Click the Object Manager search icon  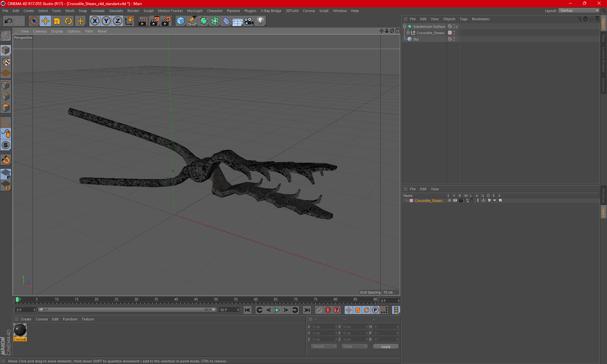coord(579,19)
